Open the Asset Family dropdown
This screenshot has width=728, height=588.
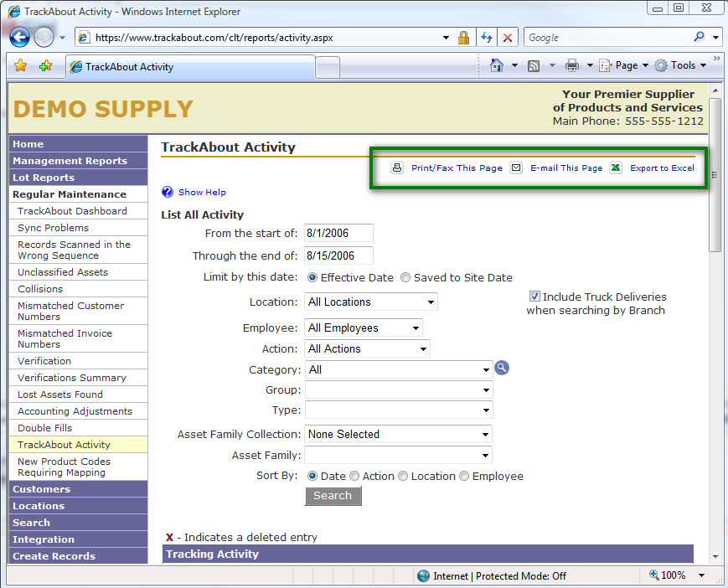[x=399, y=456]
